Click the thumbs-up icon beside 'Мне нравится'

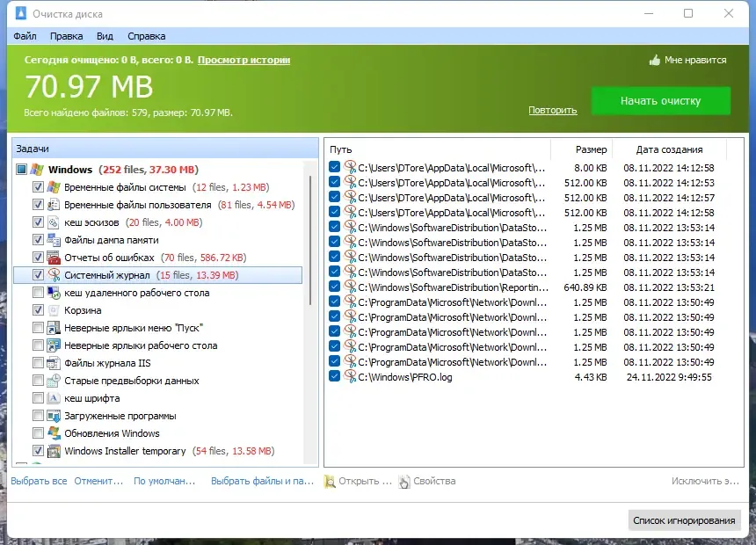pos(654,61)
